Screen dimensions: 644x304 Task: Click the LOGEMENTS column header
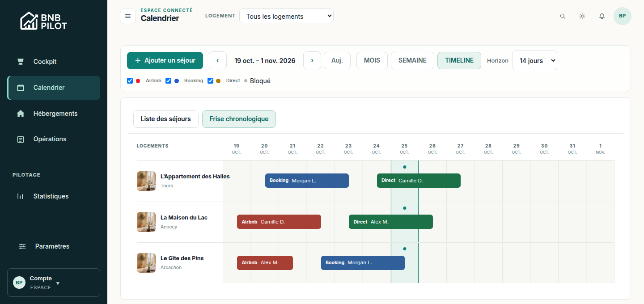pyautogui.click(x=153, y=146)
